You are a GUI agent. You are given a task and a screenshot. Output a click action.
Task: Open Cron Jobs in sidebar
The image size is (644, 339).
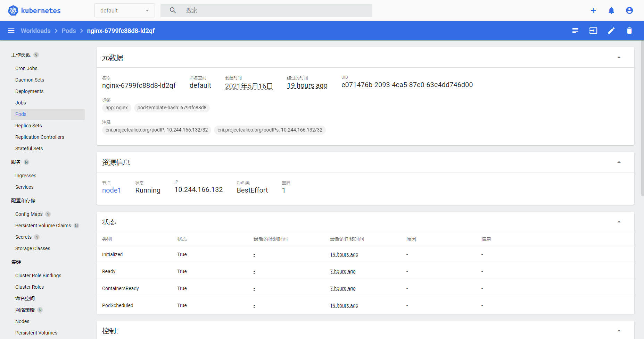coord(26,68)
